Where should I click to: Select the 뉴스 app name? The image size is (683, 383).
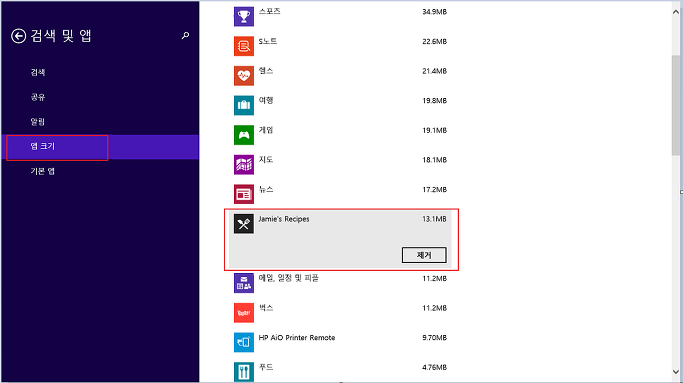coord(266,190)
